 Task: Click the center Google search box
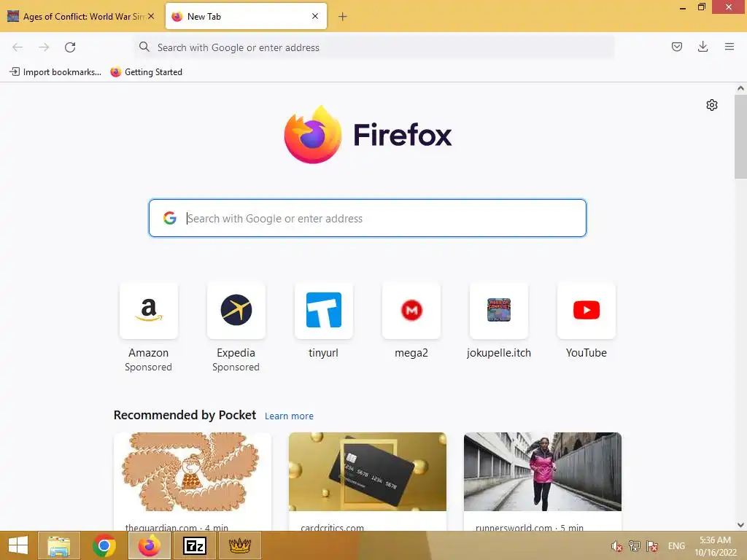pos(368,218)
